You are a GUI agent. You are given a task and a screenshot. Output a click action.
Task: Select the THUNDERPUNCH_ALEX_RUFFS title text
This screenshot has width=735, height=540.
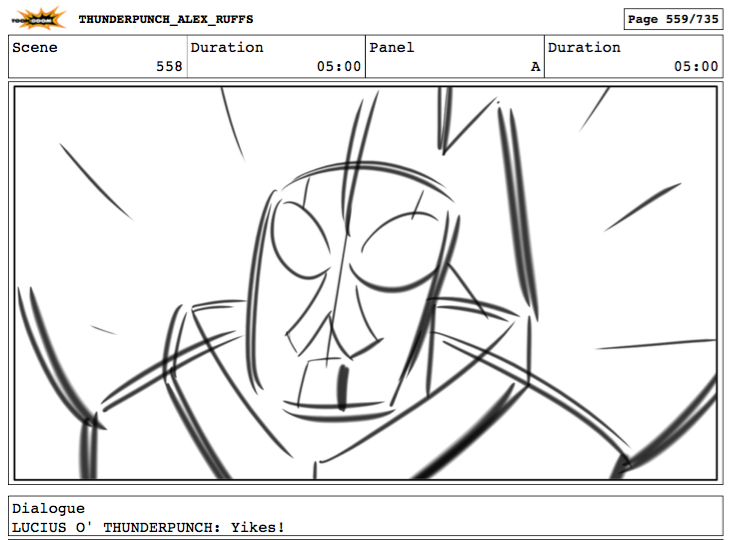[x=166, y=20]
